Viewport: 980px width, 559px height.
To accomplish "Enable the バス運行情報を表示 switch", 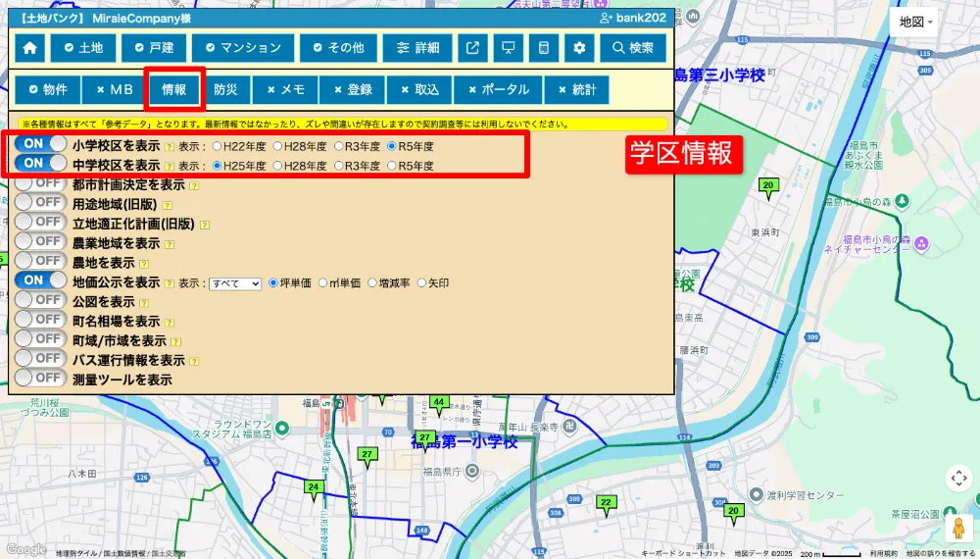I will coord(40,358).
